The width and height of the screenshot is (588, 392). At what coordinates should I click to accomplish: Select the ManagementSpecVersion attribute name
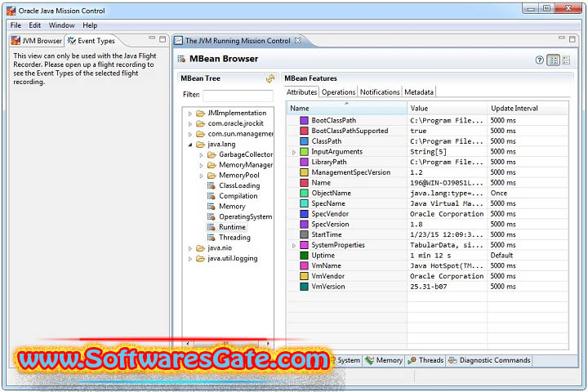coord(350,172)
